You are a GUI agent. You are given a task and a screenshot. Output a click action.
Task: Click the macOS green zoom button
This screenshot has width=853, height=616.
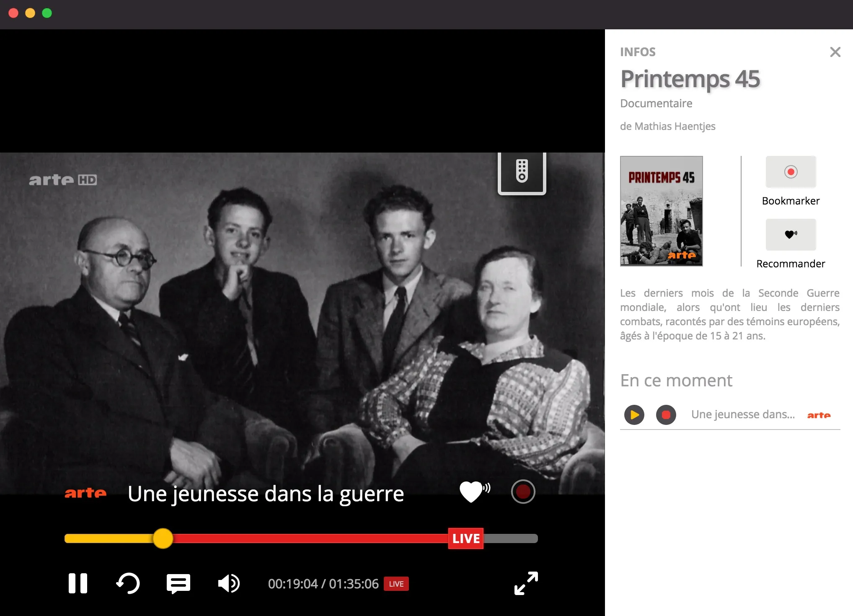click(x=47, y=13)
